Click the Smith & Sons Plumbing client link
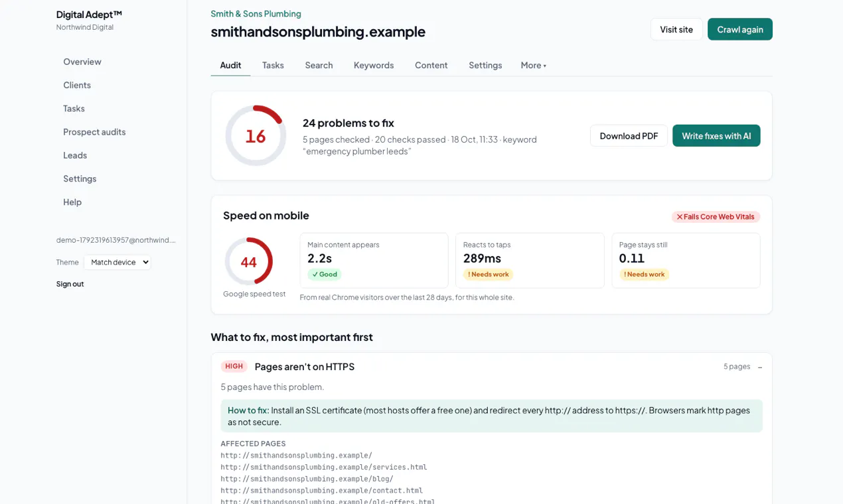Image resolution: width=843 pixels, height=504 pixels. 256,13
